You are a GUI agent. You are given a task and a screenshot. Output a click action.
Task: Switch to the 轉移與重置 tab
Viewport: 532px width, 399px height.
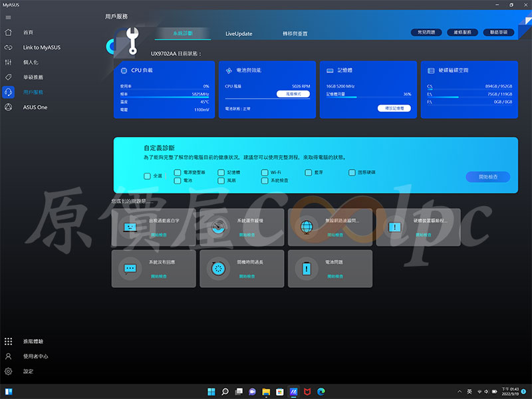pyautogui.click(x=295, y=34)
